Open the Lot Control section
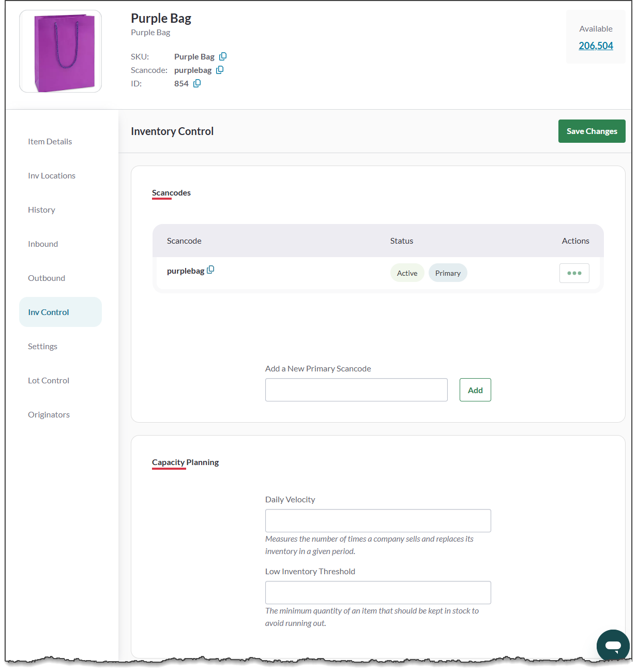This screenshot has height=672, width=637. coord(48,380)
